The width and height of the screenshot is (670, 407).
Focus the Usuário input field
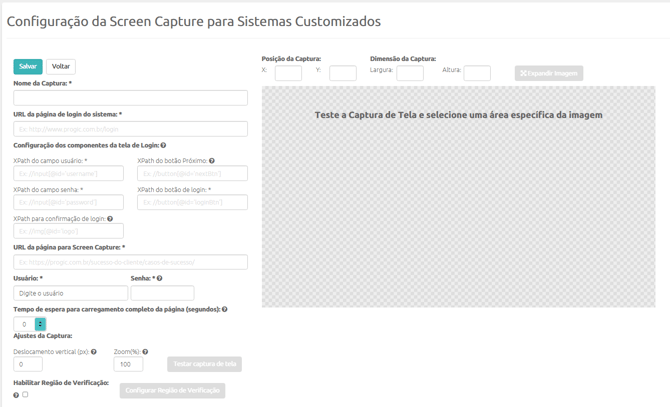coord(71,293)
